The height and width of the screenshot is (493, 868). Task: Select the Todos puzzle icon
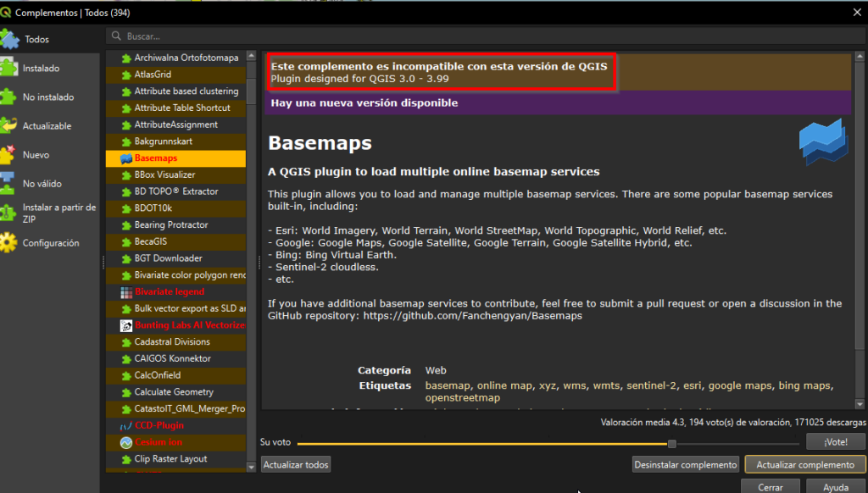point(9,39)
